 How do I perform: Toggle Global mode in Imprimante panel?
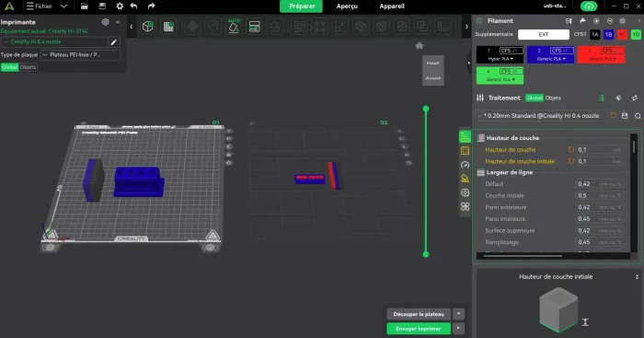pos(9,67)
